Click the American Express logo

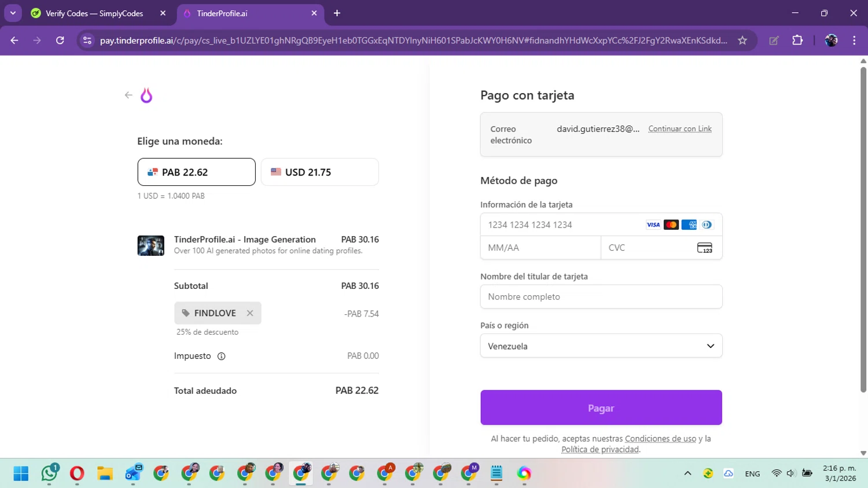689,225
